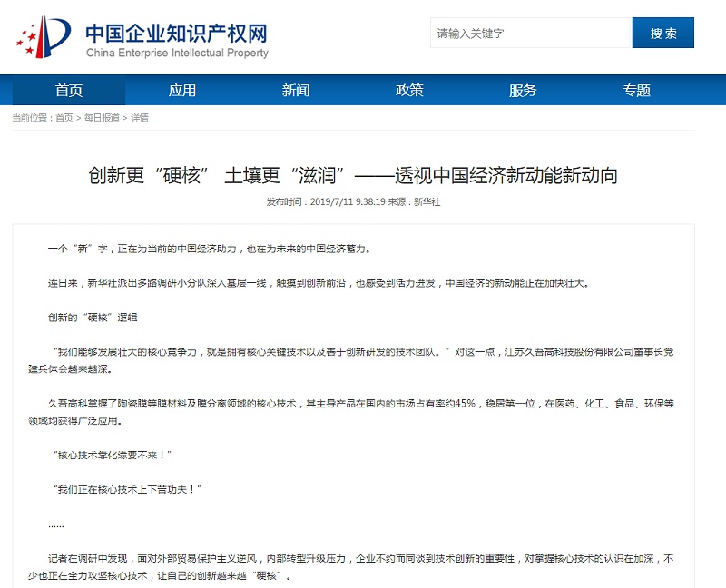This screenshot has width=726, height=588.
Task: Open 每日报道 in the breadcrumb trail
Action: click(x=102, y=118)
